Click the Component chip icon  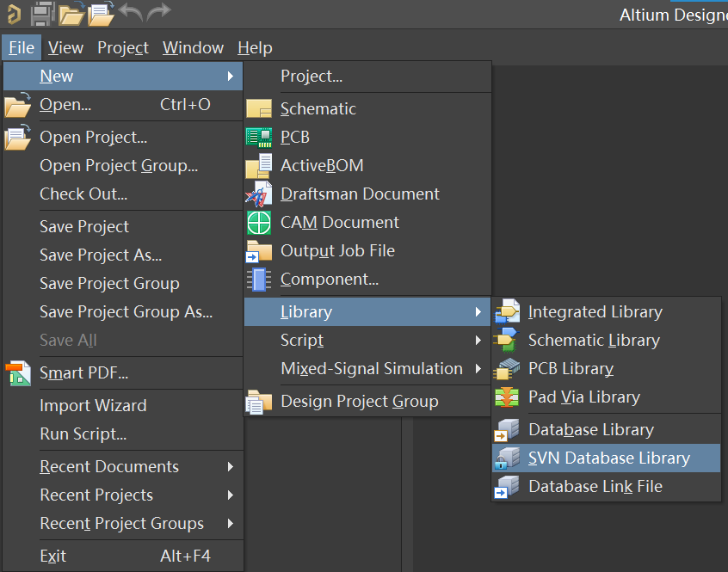pyautogui.click(x=259, y=280)
